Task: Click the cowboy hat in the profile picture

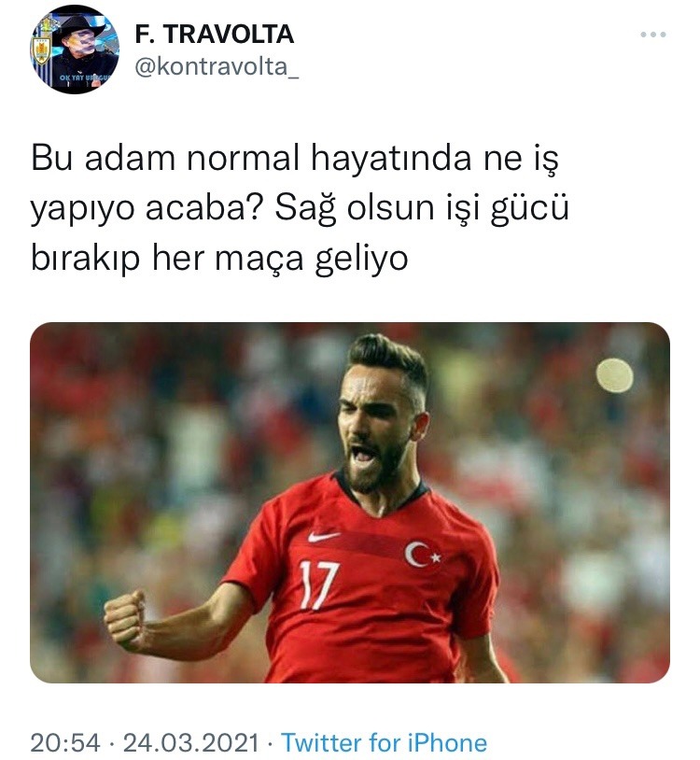Action: 79,27
